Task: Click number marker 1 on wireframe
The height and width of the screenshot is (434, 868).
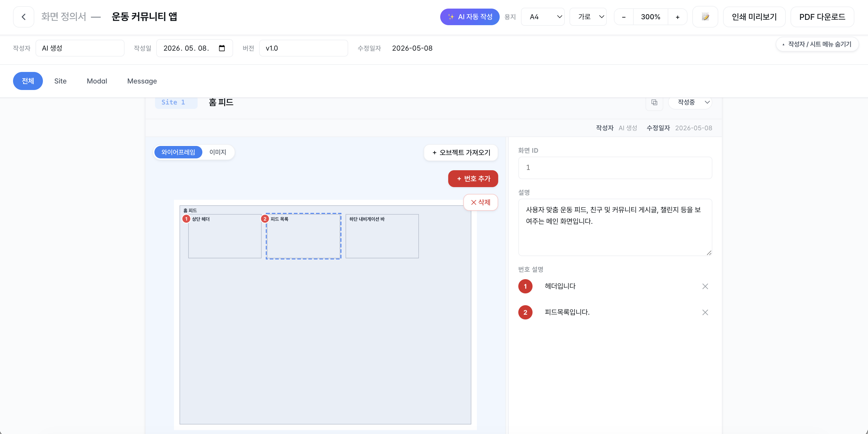Action: (186, 219)
